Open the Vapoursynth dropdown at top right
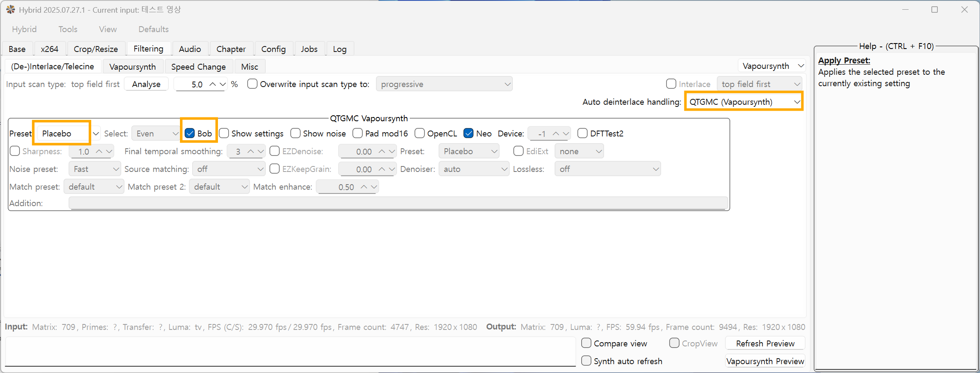980x373 pixels. point(772,66)
